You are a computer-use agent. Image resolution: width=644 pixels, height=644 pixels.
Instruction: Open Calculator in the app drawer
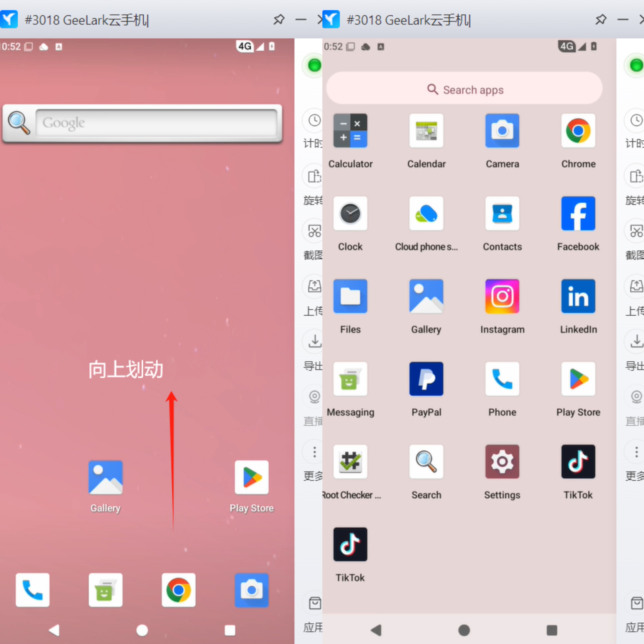[x=350, y=131]
